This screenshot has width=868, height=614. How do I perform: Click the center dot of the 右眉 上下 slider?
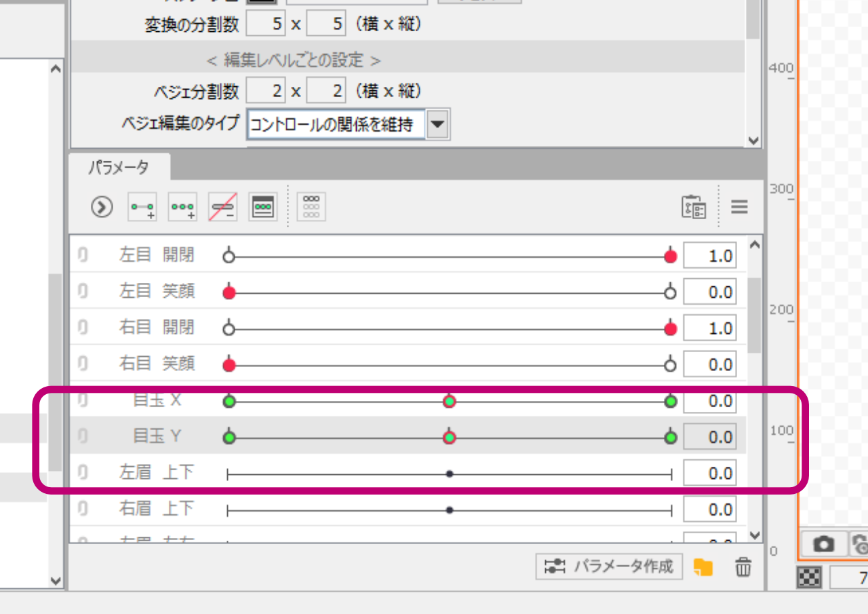pyautogui.click(x=449, y=510)
